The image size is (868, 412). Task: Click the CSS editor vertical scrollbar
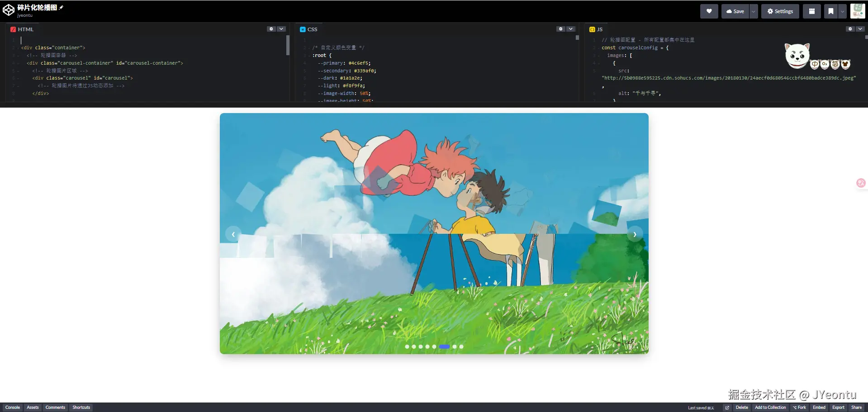click(x=577, y=38)
